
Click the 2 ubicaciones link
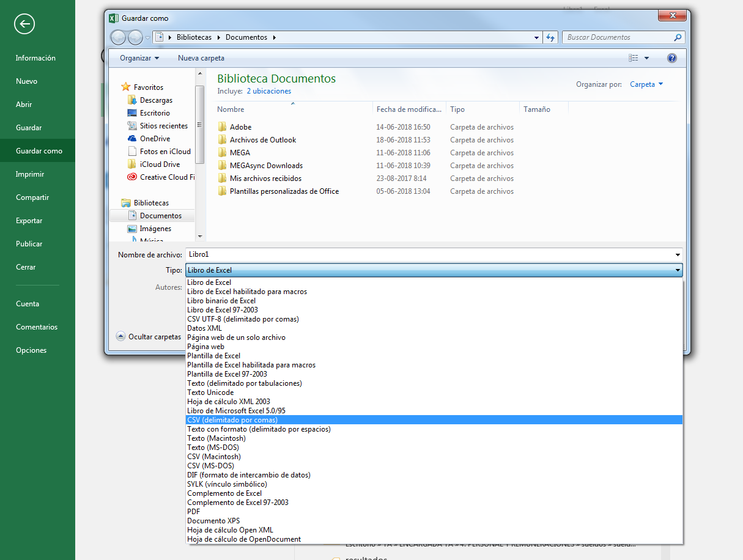pos(268,91)
